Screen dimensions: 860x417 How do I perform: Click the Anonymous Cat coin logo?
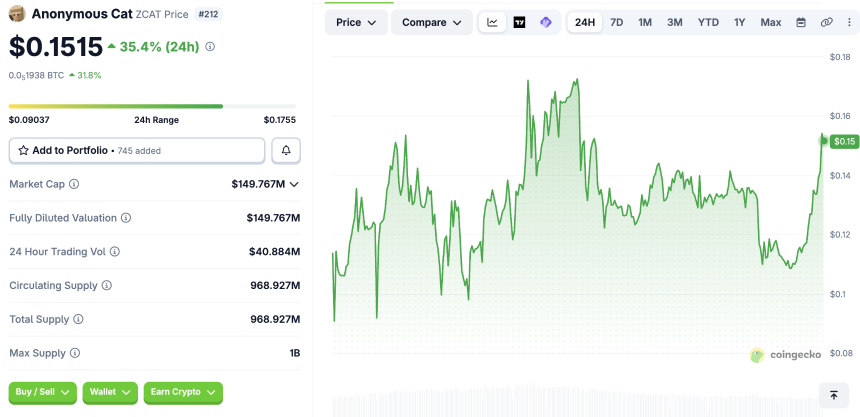pos(18,14)
